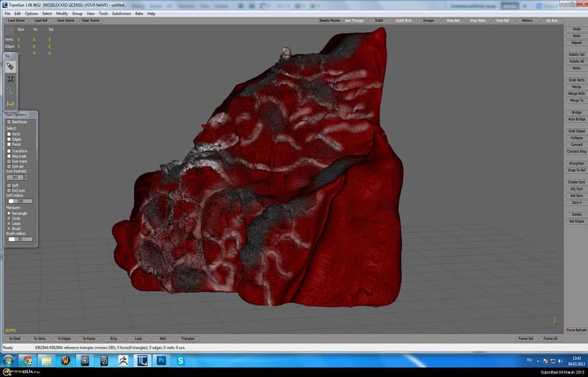
Task: Enable the Edges selection checkbox
Action: click(9, 139)
